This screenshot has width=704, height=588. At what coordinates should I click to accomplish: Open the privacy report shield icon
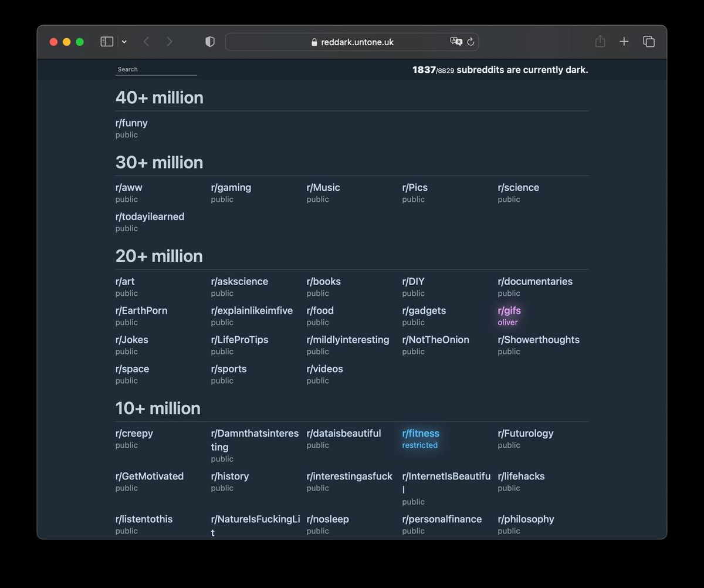click(210, 42)
